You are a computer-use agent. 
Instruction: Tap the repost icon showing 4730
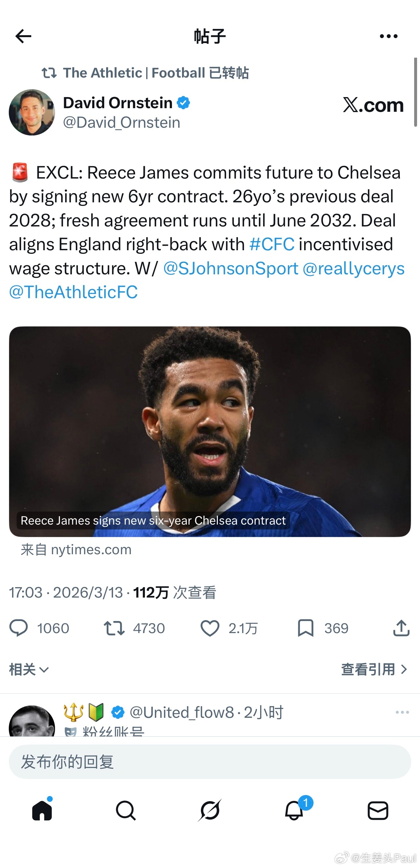pyautogui.click(x=114, y=629)
